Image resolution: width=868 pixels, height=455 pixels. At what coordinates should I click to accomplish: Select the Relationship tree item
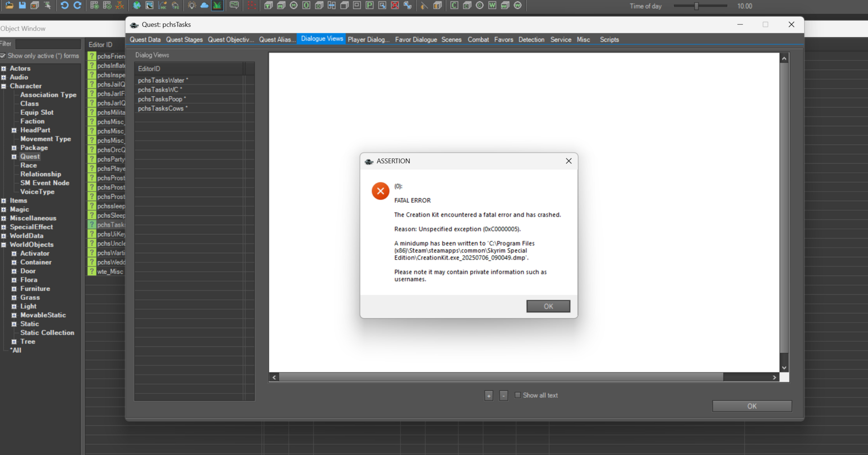tap(40, 174)
